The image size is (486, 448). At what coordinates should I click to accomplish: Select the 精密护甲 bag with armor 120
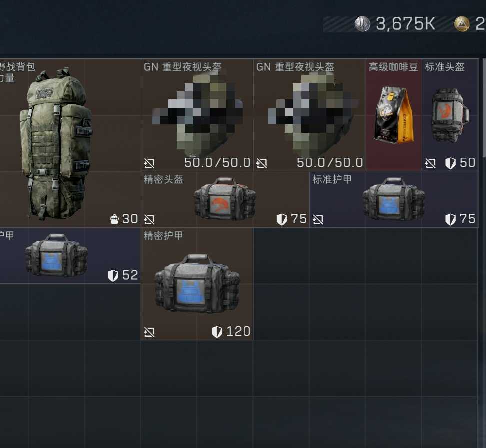pyautogui.click(x=197, y=284)
